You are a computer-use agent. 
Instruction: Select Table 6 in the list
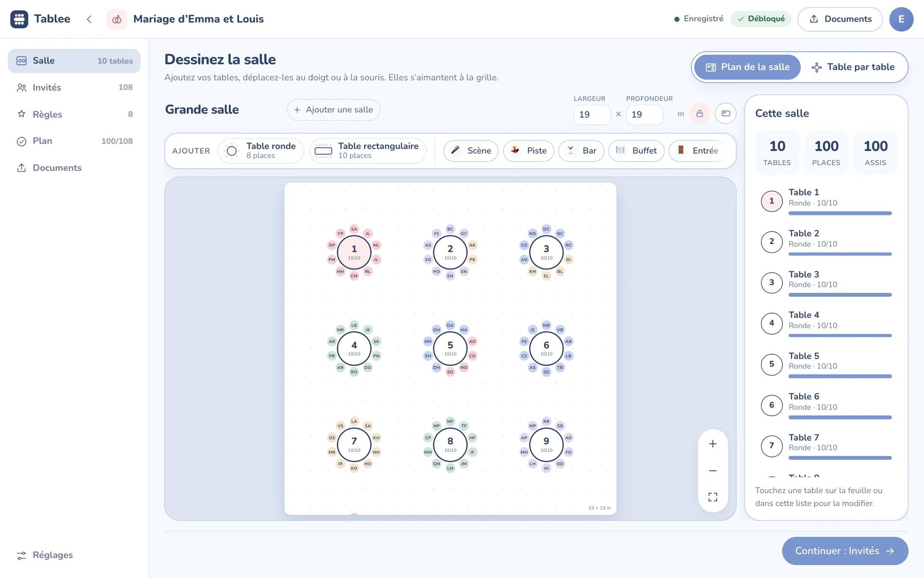pos(826,405)
